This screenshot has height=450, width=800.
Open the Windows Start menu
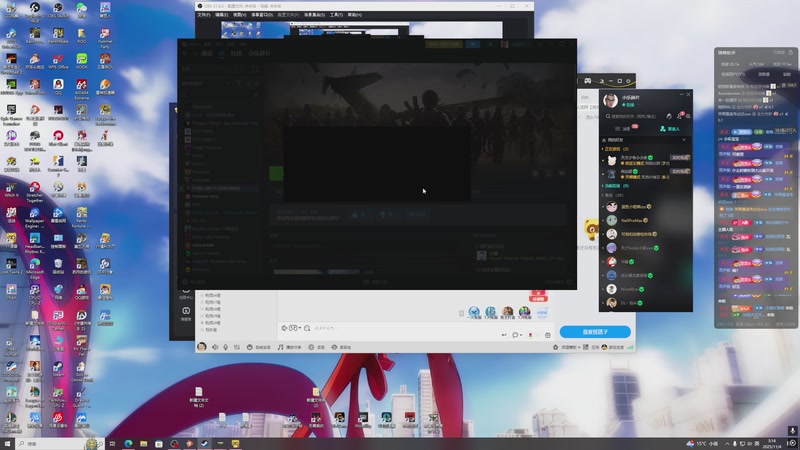coord(7,444)
